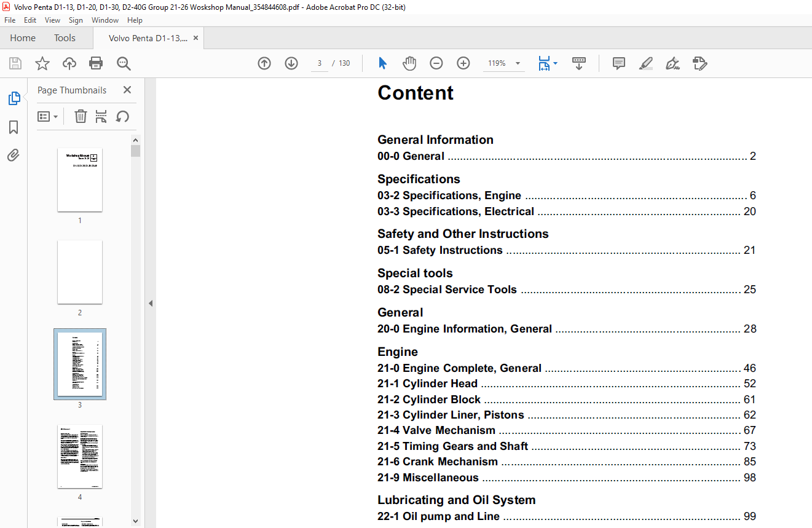Print the document using printer icon

coord(96,63)
